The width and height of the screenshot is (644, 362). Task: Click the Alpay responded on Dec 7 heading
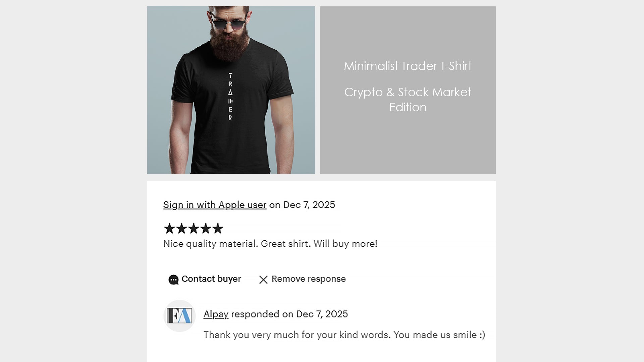(276, 314)
